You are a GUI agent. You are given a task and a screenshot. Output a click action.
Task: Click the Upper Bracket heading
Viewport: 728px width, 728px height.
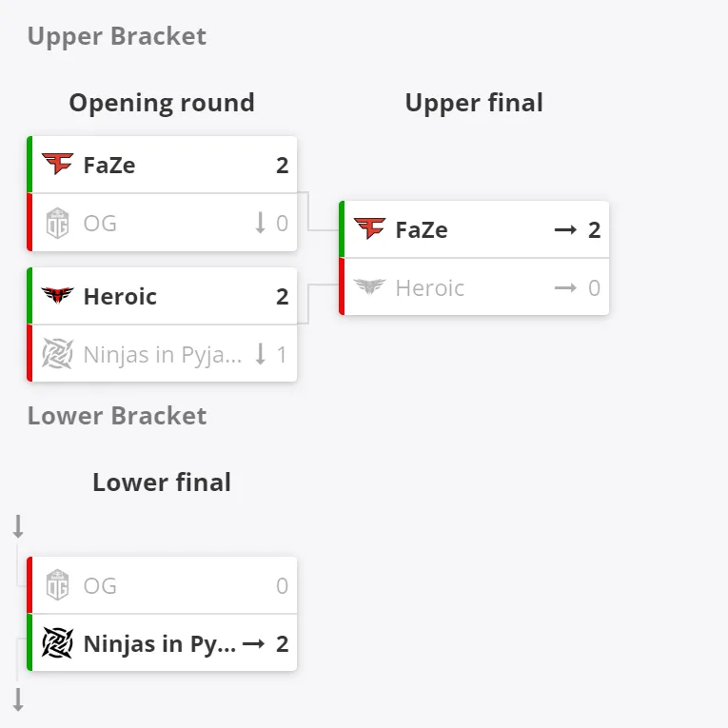[117, 36]
